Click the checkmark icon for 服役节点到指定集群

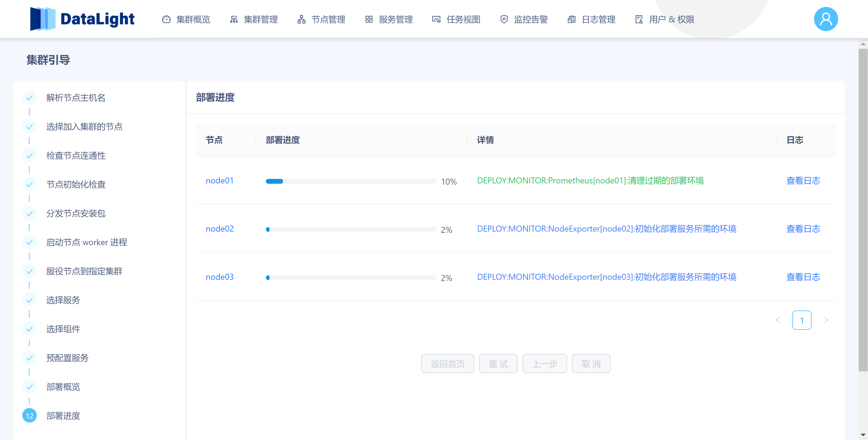pos(30,271)
